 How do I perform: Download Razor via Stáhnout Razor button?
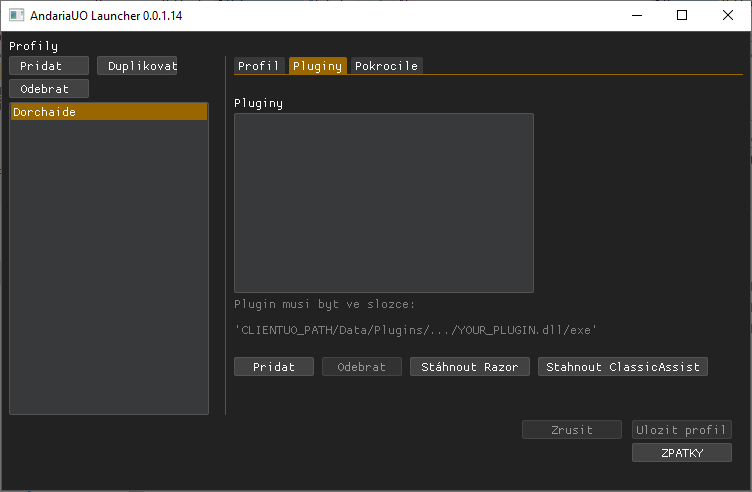point(469,367)
